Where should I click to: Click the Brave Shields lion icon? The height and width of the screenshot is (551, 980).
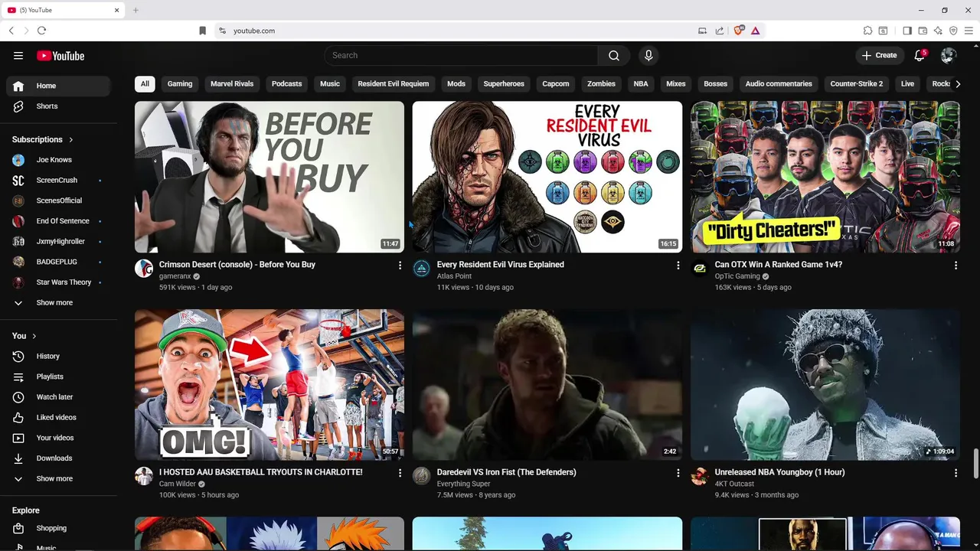[739, 31]
